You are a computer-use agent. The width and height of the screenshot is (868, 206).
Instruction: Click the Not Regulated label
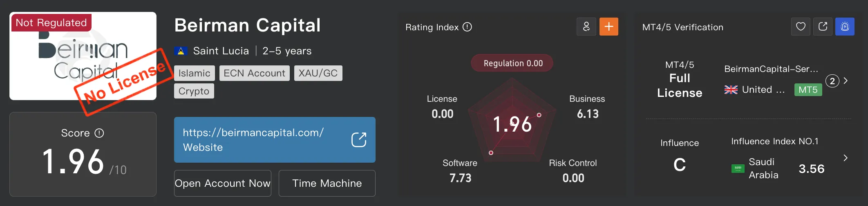click(x=51, y=22)
